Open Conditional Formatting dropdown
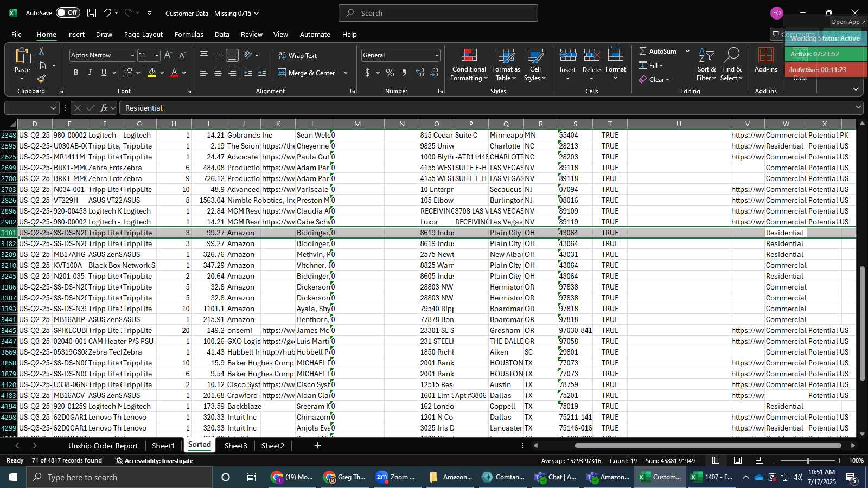Screen dimensions: 868x488 tap(469, 65)
